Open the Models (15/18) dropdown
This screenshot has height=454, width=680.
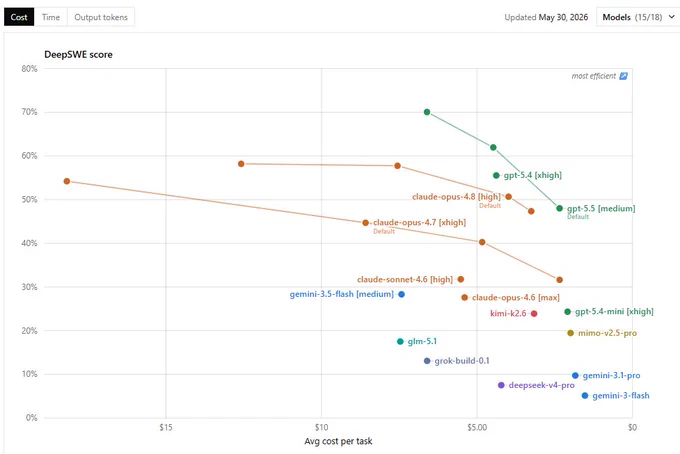pyautogui.click(x=638, y=17)
